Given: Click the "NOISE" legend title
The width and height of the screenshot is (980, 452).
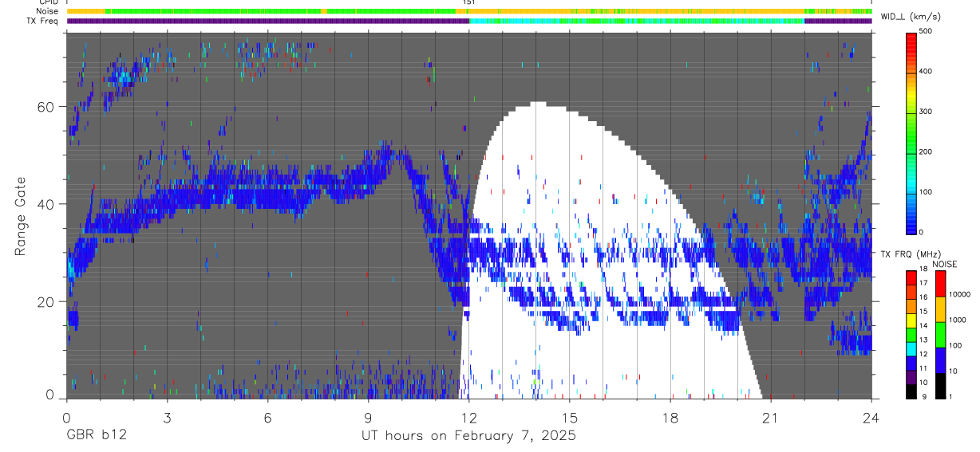Looking at the screenshot, I should pos(945,264).
